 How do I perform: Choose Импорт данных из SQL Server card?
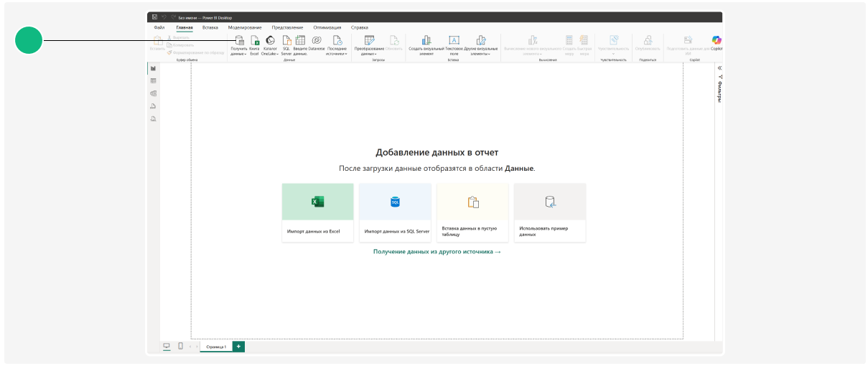[x=395, y=212]
